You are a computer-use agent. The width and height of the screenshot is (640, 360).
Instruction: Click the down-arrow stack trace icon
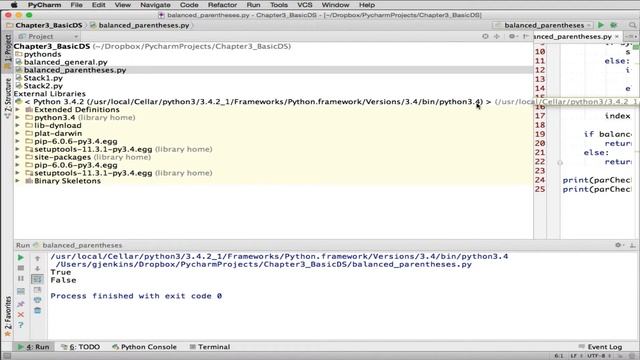click(x=37, y=269)
